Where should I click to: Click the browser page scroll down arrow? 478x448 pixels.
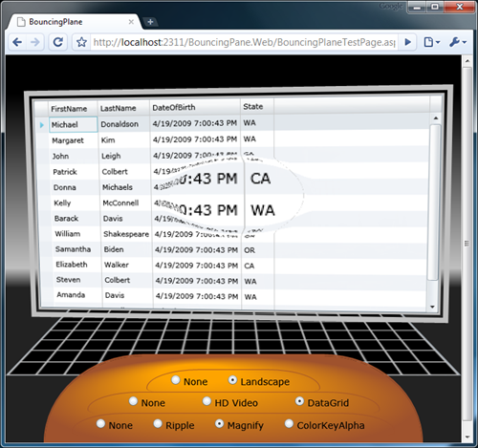coord(467,437)
